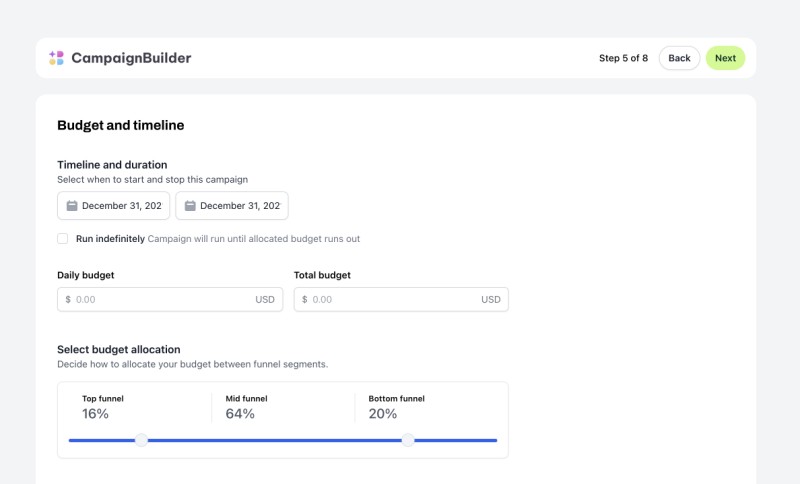
Task: Enable the Run indefinitely checkbox
Action: coord(63,238)
